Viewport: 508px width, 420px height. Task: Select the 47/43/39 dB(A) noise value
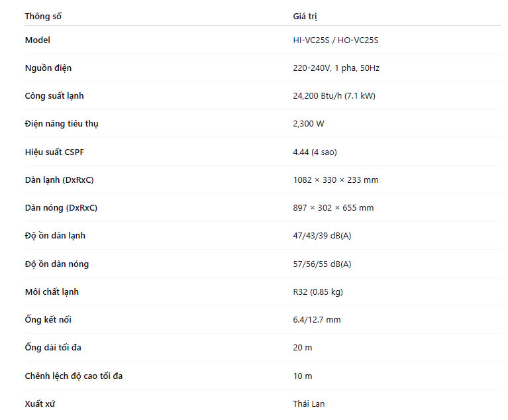322,236
